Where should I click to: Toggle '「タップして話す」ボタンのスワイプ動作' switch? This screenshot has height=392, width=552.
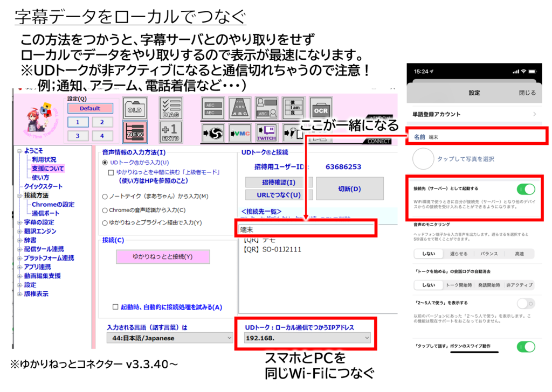coord(526,347)
